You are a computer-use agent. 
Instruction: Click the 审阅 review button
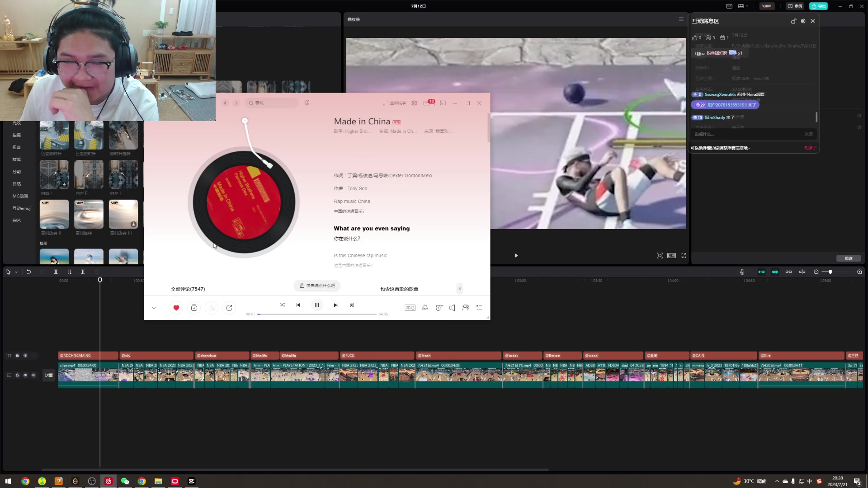pos(795,6)
